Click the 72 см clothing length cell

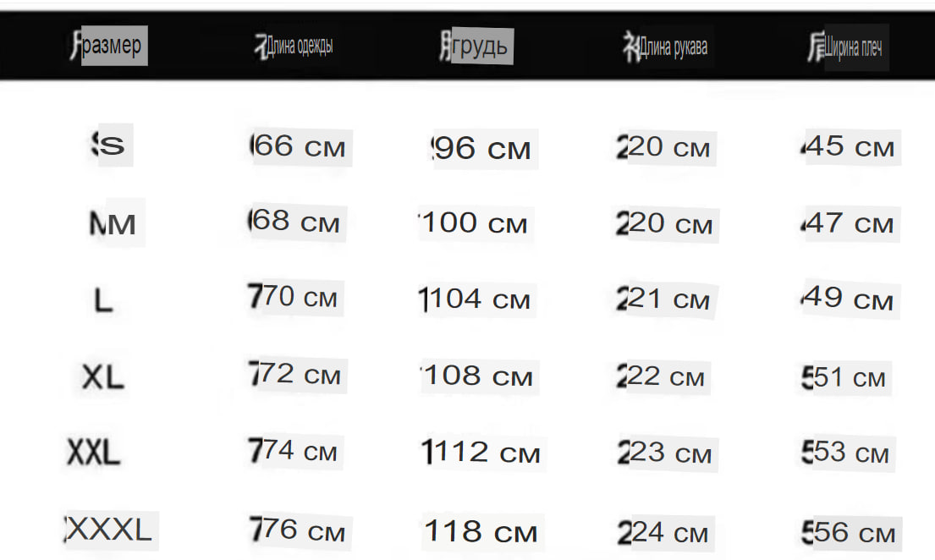click(295, 375)
